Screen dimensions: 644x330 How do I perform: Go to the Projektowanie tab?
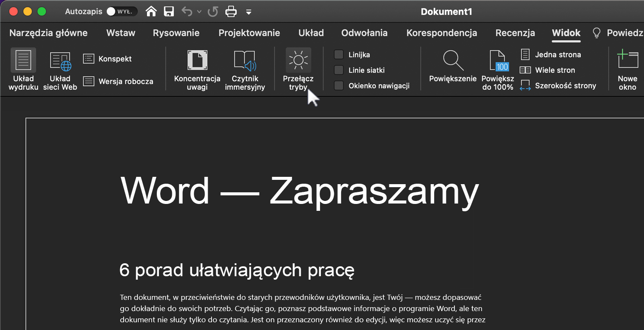(x=249, y=33)
